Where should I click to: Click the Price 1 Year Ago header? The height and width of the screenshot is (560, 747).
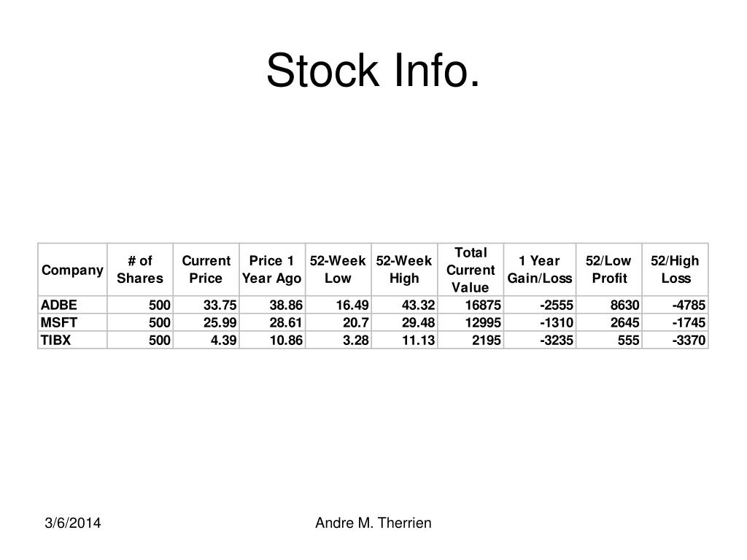272,270
